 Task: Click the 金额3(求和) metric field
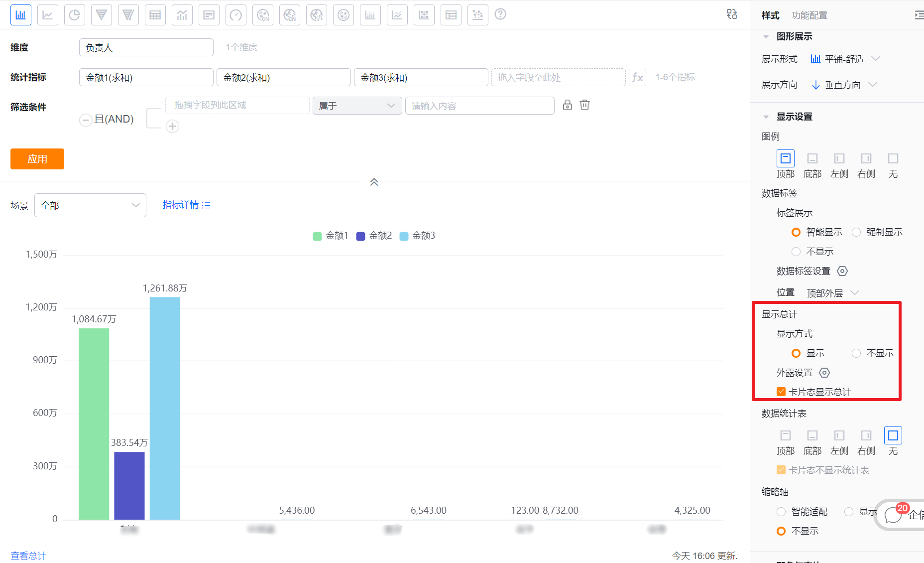421,77
